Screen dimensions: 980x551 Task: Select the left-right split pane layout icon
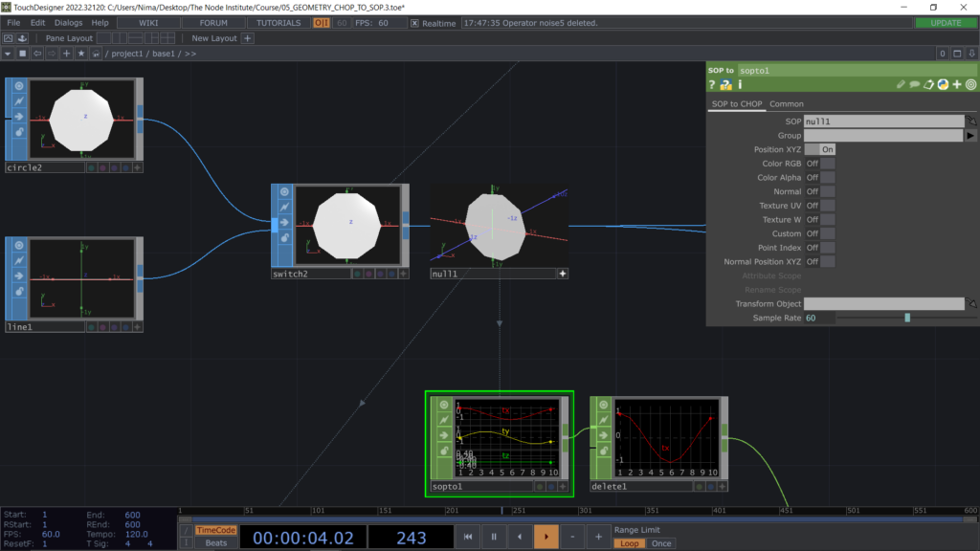pos(120,38)
